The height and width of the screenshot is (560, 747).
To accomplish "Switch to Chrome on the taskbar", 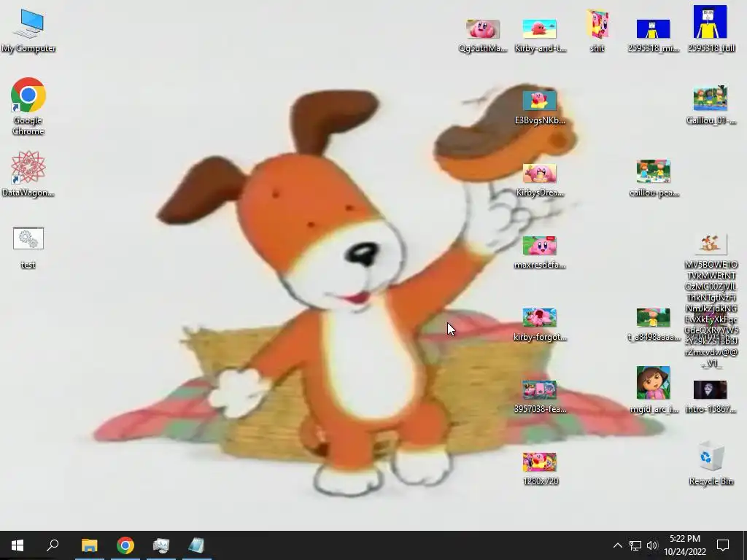I will point(125,545).
